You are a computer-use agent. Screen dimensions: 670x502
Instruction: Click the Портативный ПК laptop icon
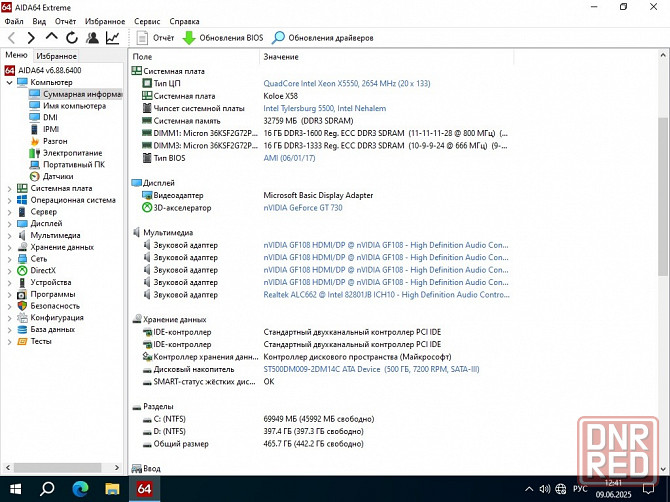coord(35,164)
